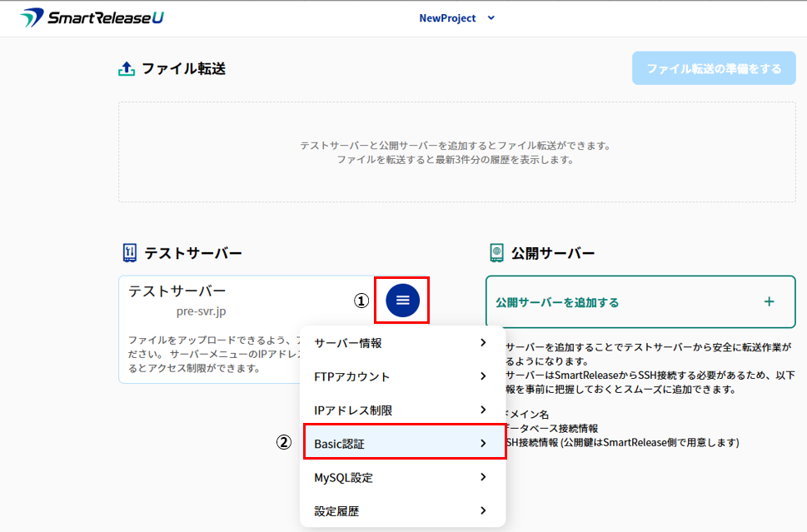Select the NewProject project name
The width and height of the screenshot is (807, 532).
(447, 17)
